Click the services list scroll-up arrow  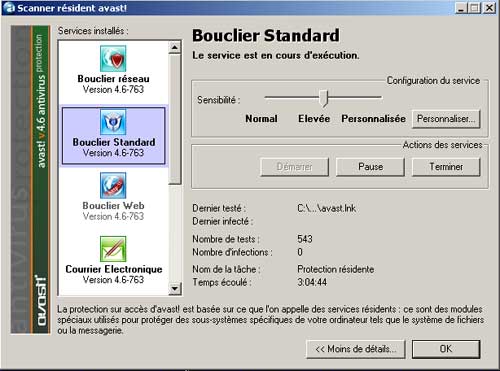tap(175, 48)
